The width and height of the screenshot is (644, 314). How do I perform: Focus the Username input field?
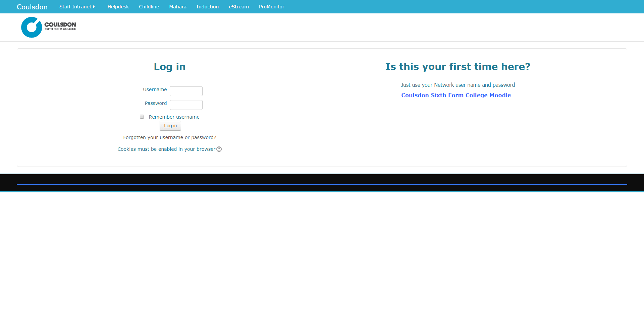[x=186, y=91]
